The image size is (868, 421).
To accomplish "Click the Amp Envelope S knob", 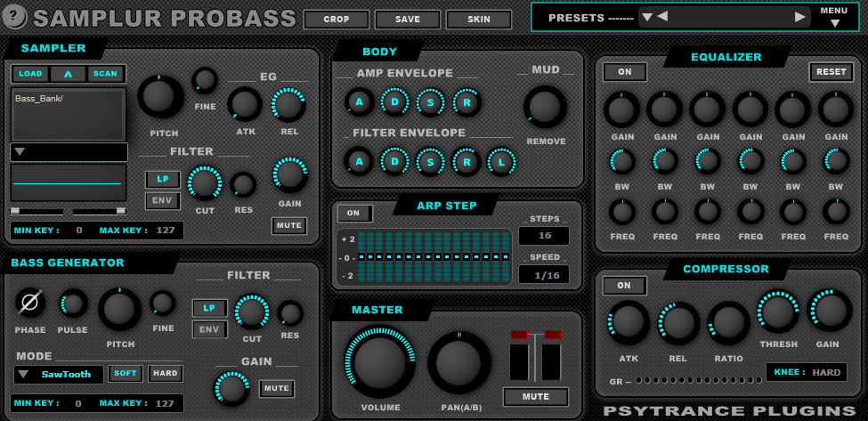I will [431, 102].
